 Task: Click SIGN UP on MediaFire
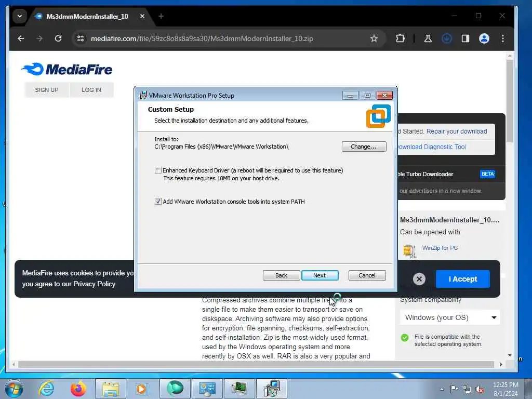47,90
